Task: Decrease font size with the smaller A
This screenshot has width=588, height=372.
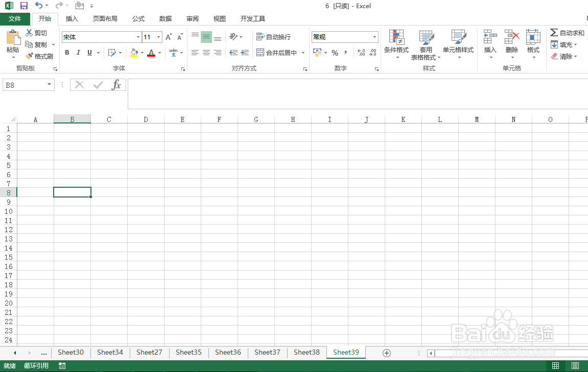Action: [x=180, y=37]
